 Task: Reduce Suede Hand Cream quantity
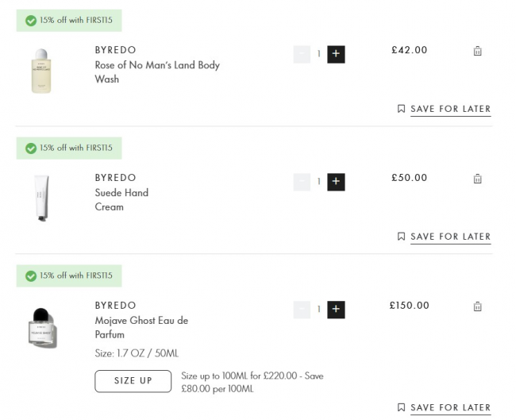[302, 182]
